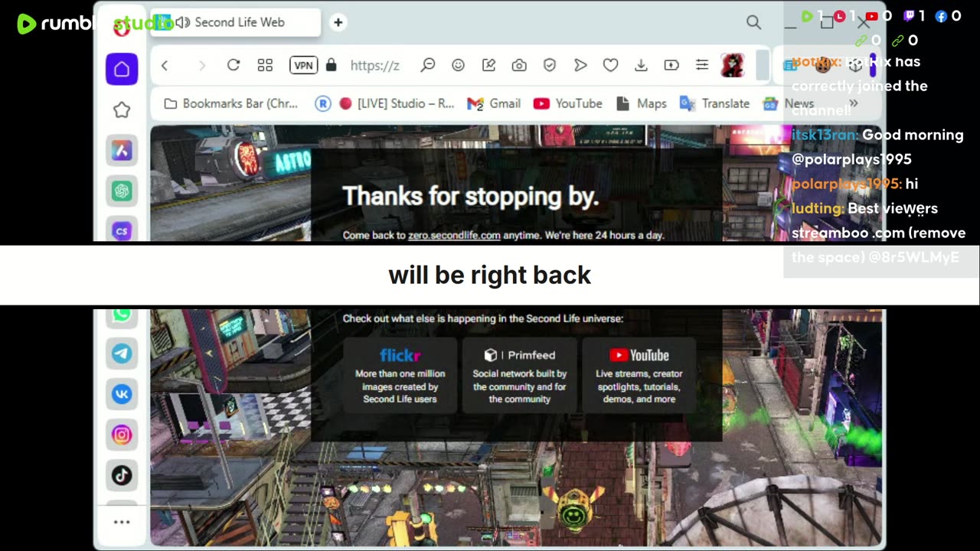Open the Bookmarks Bar (Chr... folder
Screen dimensions: 980x551
[231, 103]
